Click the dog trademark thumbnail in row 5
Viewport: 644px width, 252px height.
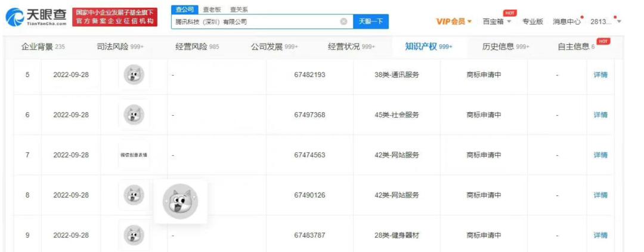click(x=134, y=75)
